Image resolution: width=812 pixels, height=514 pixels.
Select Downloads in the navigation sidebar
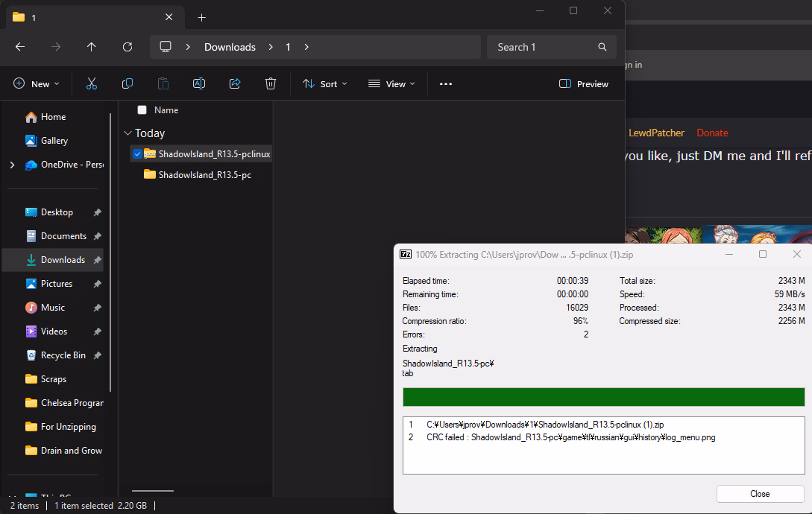coord(63,260)
